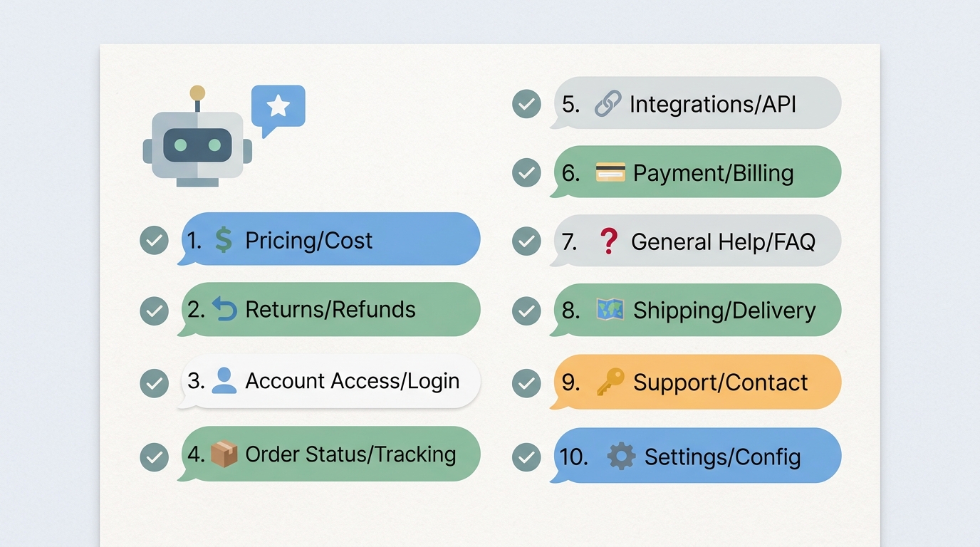The height and width of the screenshot is (547, 980).
Task: Select the Order Status/Tracking text label
Action: point(350,454)
